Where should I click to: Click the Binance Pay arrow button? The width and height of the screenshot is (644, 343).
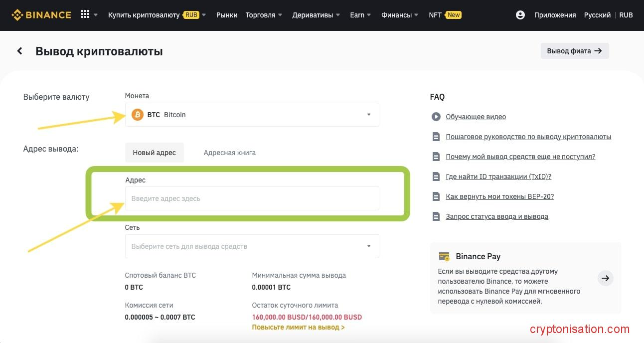(x=605, y=278)
